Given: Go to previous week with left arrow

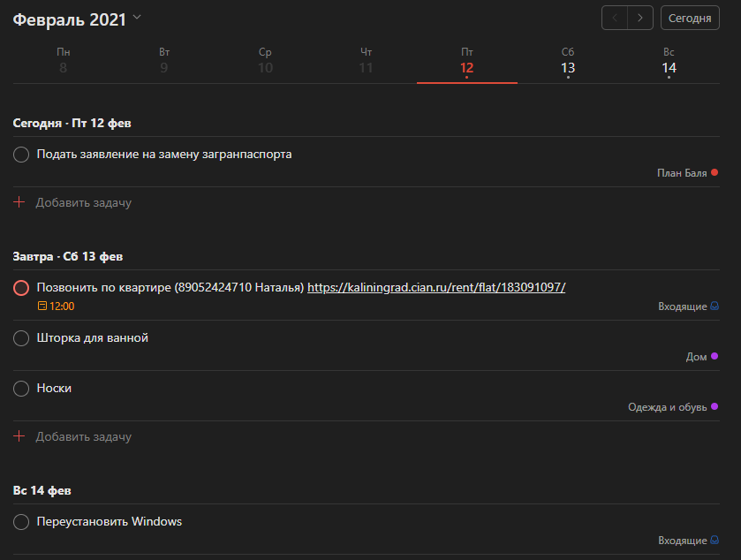Looking at the screenshot, I should point(615,18).
